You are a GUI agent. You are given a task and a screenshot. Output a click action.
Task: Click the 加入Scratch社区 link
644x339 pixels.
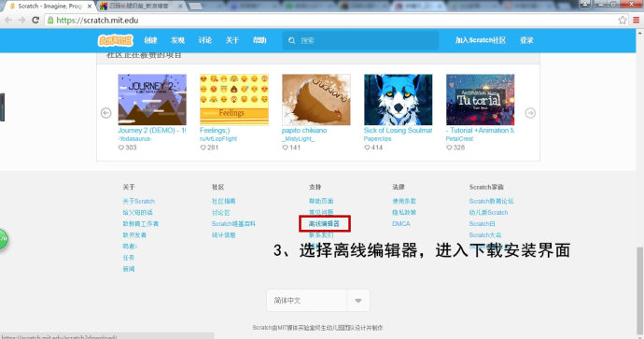pyautogui.click(x=480, y=40)
